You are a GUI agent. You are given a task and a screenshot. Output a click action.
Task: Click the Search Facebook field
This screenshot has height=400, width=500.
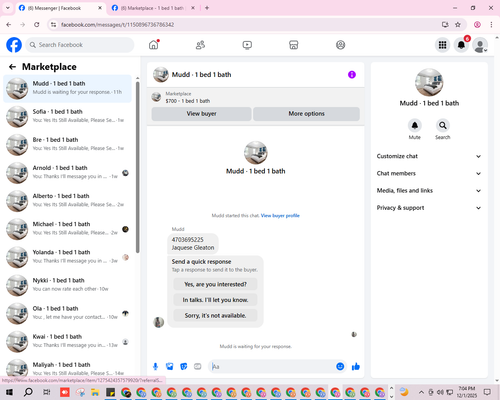pos(80,45)
